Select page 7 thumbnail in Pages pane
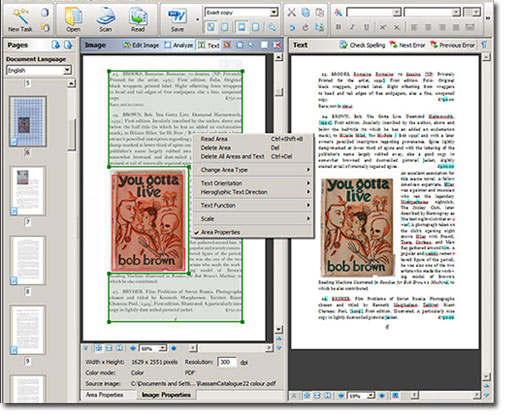Viewport: 510px width, 415px height. coord(28,191)
